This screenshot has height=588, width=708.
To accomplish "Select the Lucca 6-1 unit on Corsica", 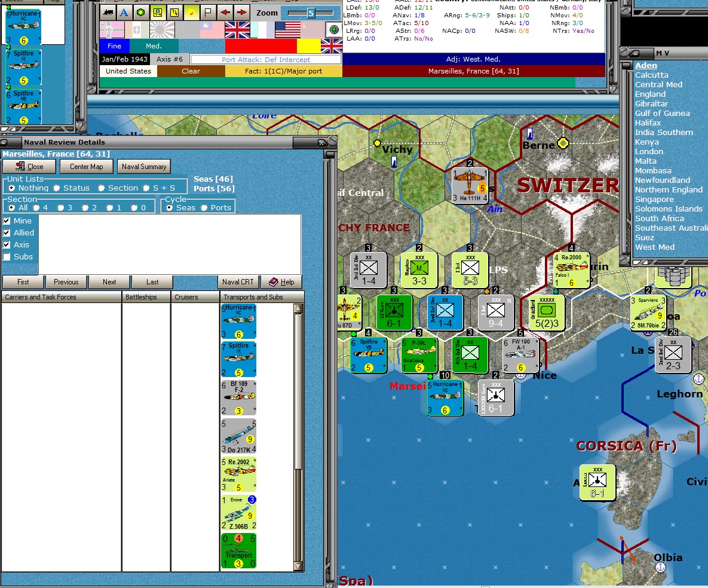I will click(597, 482).
